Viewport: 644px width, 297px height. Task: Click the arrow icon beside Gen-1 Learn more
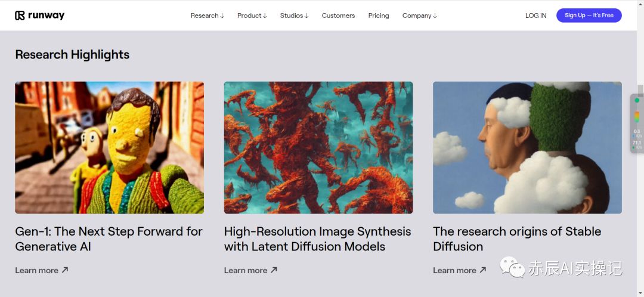(x=65, y=270)
